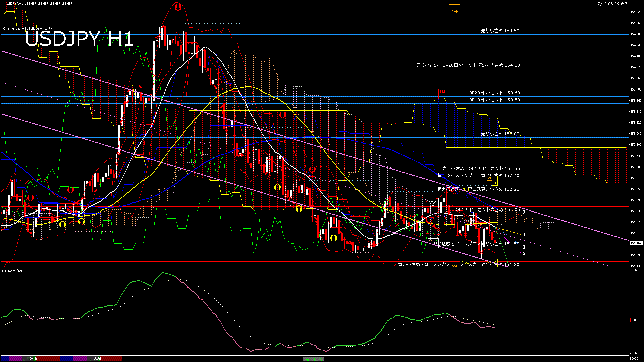Image resolution: width=644 pixels, height=362 pixels.
Task: Click the 2/20 date on the timeline
Action: [97, 359]
